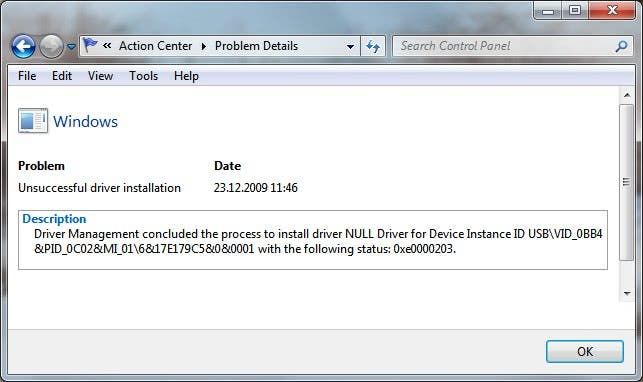Open the address bar history dropdown
Image resolution: width=643 pixels, height=382 pixels.
point(350,46)
